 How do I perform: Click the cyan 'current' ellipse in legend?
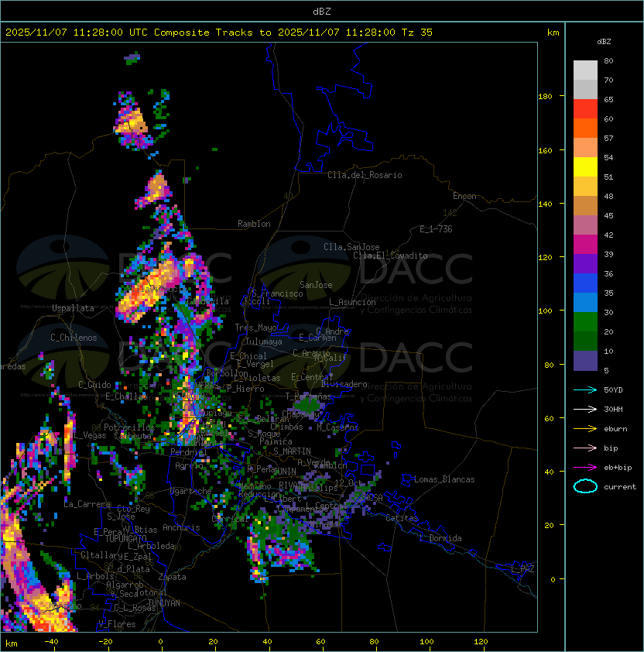tap(585, 486)
